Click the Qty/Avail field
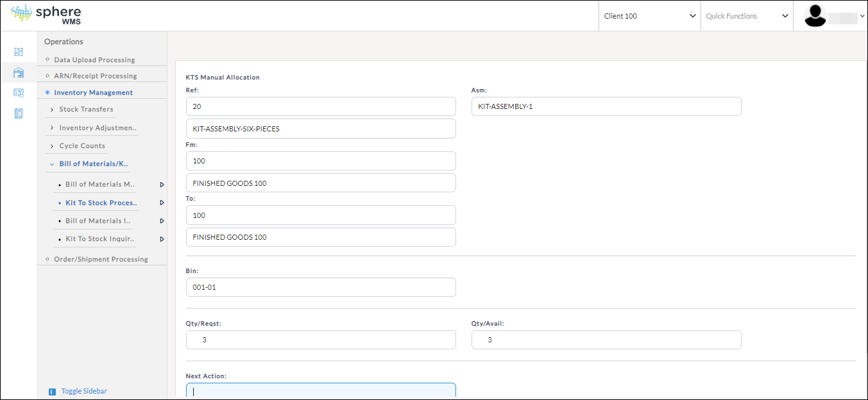This screenshot has height=400, width=868. [x=606, y=340]
